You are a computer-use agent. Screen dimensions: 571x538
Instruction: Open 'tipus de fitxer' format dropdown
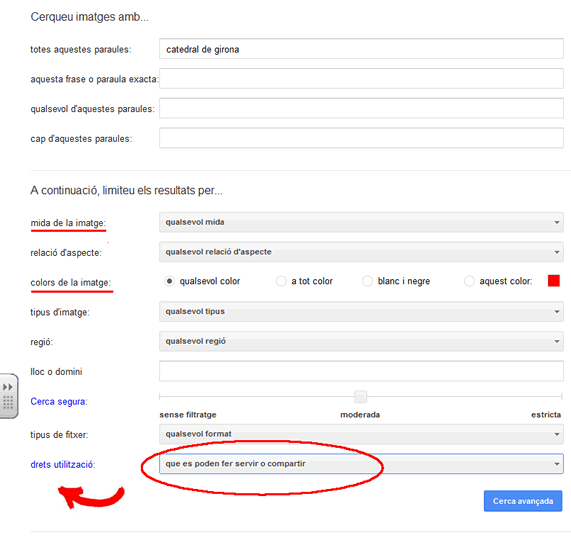click(x=361, y=434)
